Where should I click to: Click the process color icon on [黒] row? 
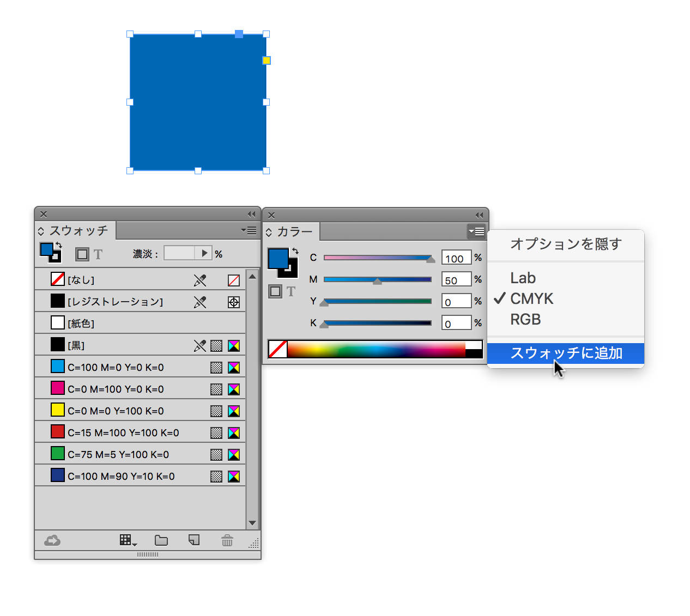pyautogui.click(x=216, y=346)
